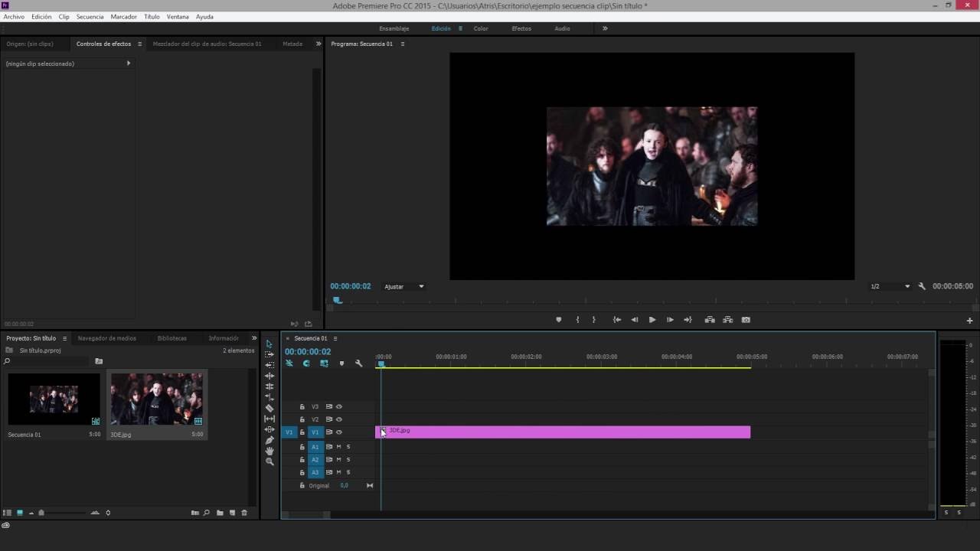
Task: Toggle snap in the timeline
Action: [306, 364]
